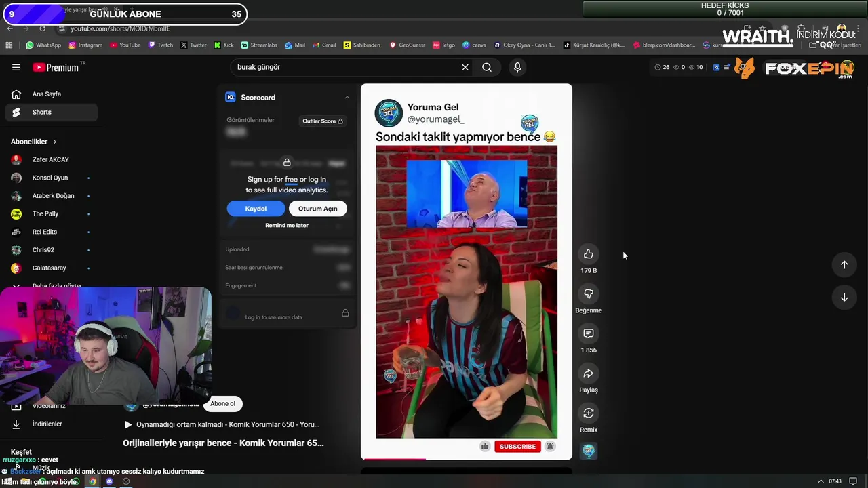The height and width of the screenshot is (488, 868).
Task: Click the red SUBSCRIBE button in video
Action: click(x=517, y=447)
